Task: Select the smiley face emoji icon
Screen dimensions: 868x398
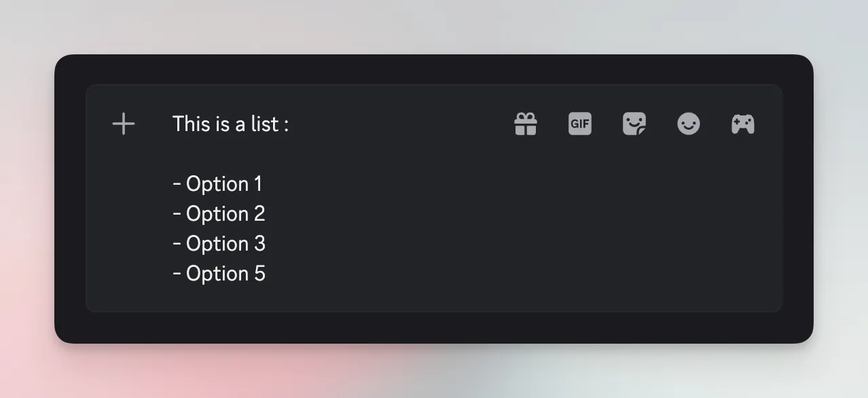Action: (x=688, y=124)
